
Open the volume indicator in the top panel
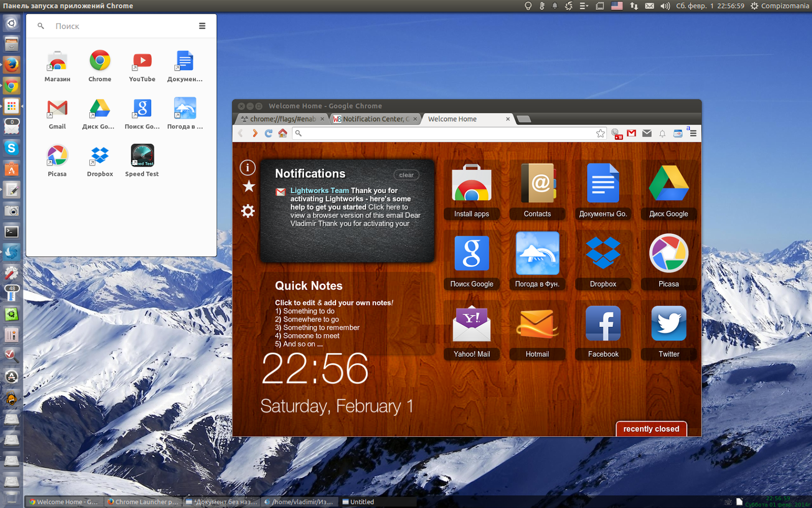(x=665, y=6)
